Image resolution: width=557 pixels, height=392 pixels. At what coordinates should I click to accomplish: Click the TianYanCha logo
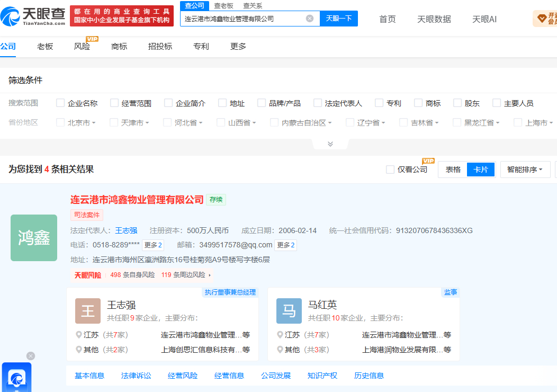(x=33, y=16)
